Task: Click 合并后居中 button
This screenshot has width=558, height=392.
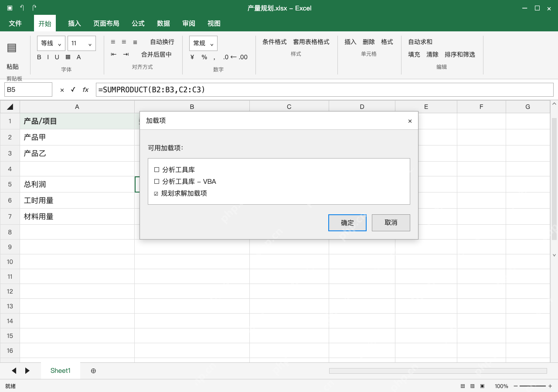Action: click(x=157, y=54)
